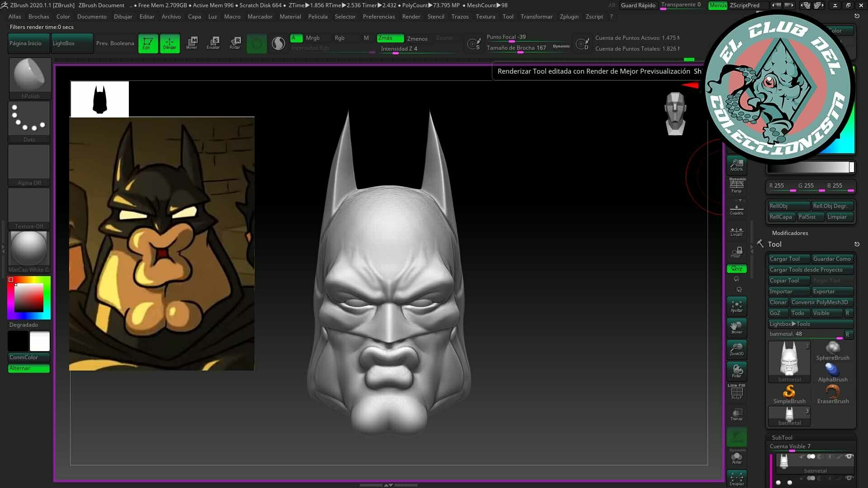Activate the Mover gizmo tool in the shelf
The width and height of the screenshot is (868, 488).
coord(192,43)
